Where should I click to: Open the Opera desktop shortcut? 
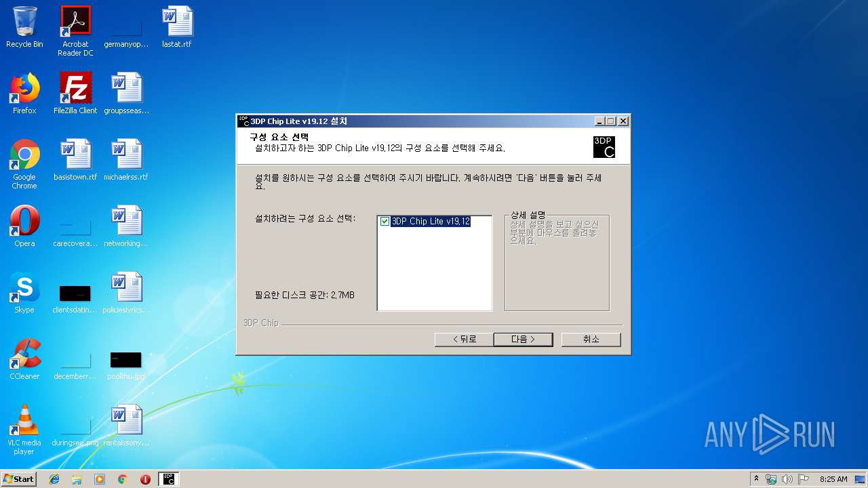(24, 226)
